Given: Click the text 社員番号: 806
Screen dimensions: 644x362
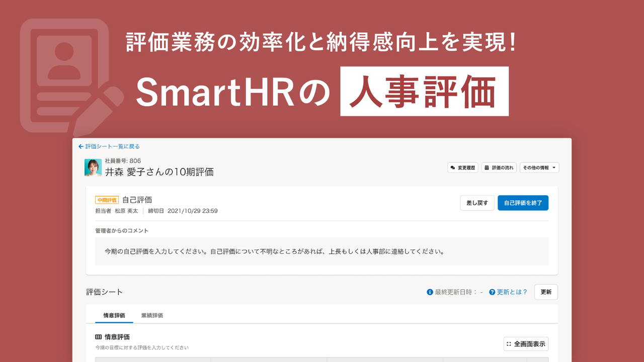Looking at the screenshot, I should 123,161.
